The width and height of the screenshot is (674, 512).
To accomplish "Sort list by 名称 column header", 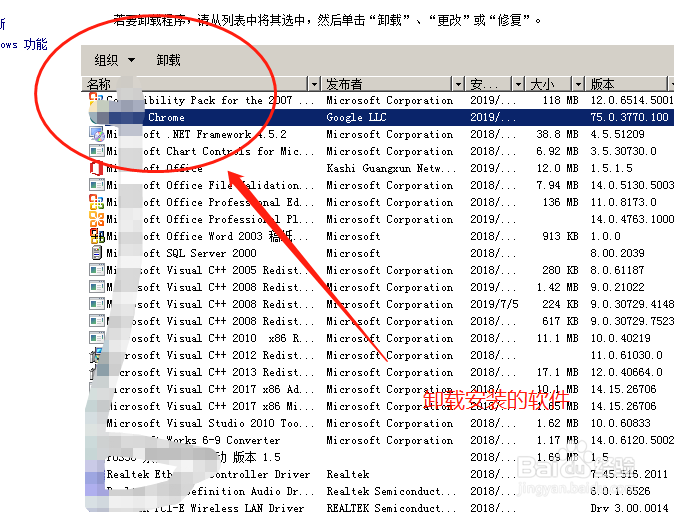I will coord(195,84).
